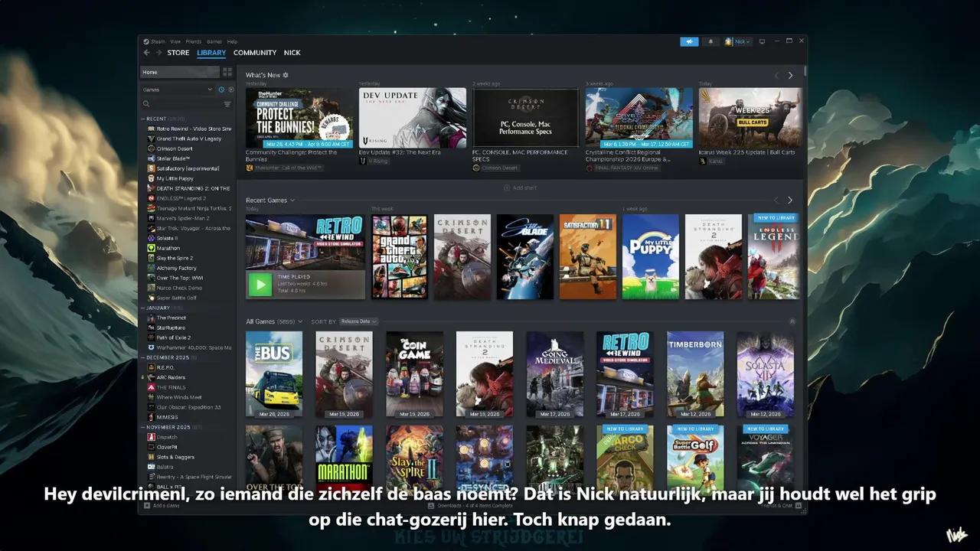This screenshot has height=551, width=980.
Task: Click the Home button in sidebar
Action: pyautogui.click(x=180, y=72)
